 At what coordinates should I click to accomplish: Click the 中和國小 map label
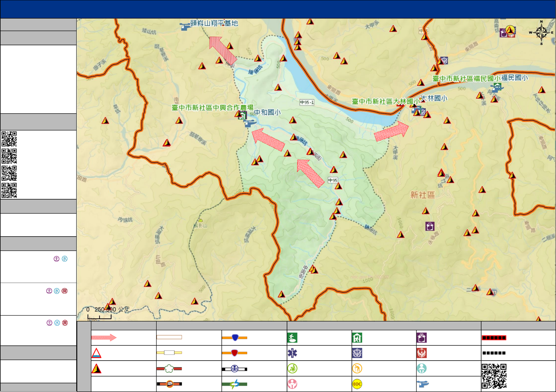point(267,112)
